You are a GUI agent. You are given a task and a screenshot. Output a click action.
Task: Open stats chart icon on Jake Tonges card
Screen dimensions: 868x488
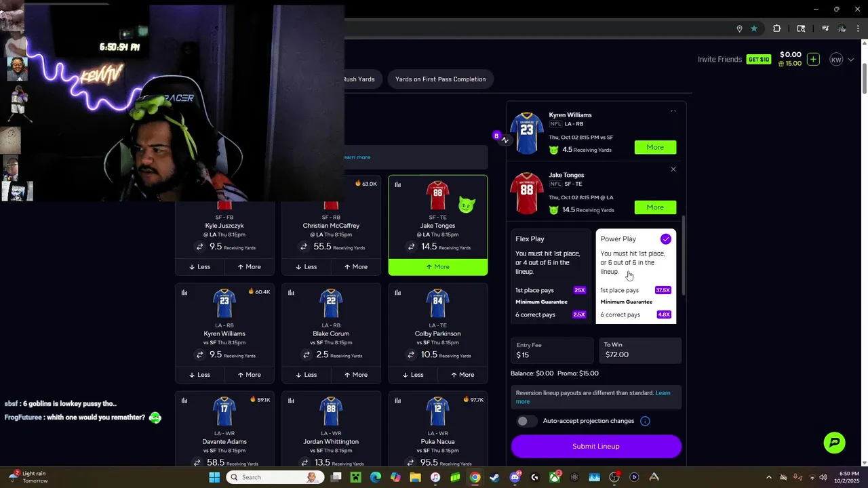(398, 184)
